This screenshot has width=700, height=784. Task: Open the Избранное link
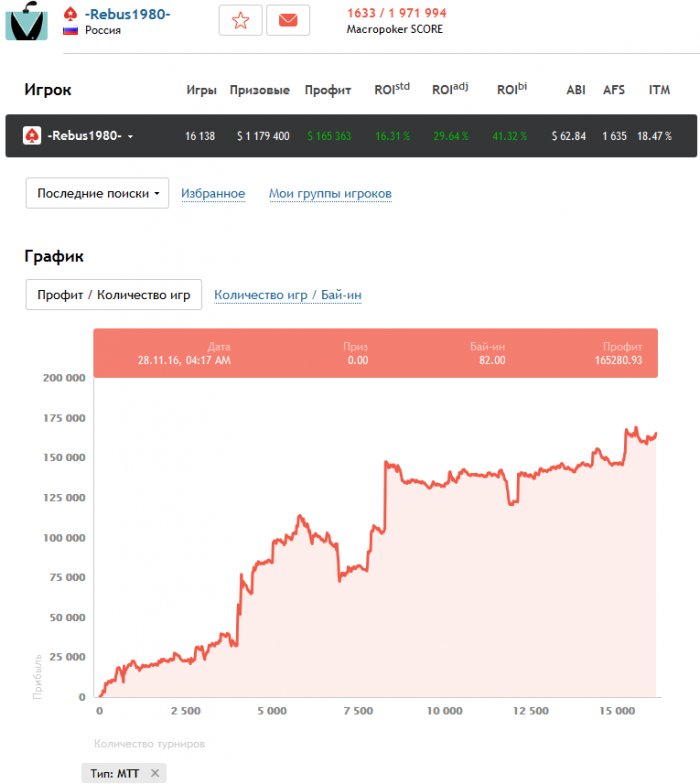point(212,194)
